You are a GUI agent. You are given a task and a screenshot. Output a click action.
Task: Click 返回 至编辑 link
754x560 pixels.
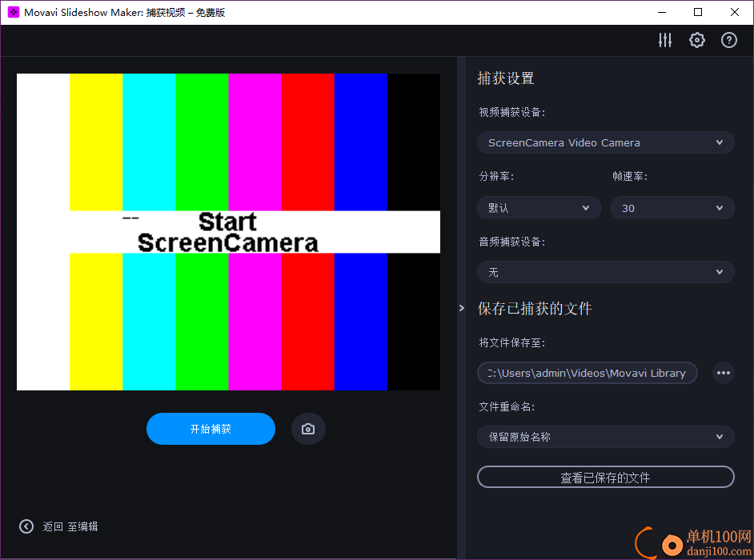coord(70,527)
